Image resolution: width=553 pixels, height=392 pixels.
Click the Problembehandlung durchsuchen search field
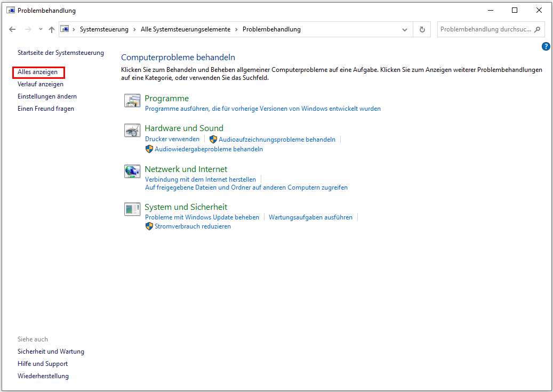pyautogui.click(x=485, y=30)
